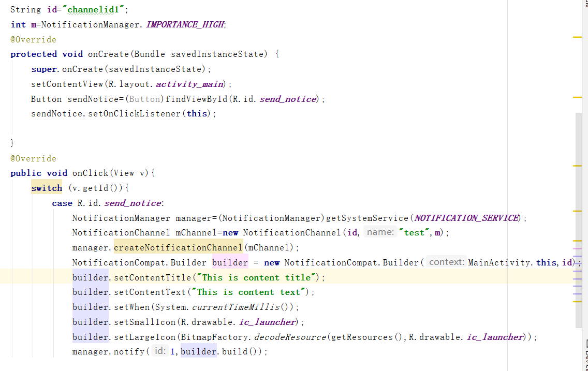
Task: Click MainActivity.this in Builder constructor
Action: tap(512, 262)
